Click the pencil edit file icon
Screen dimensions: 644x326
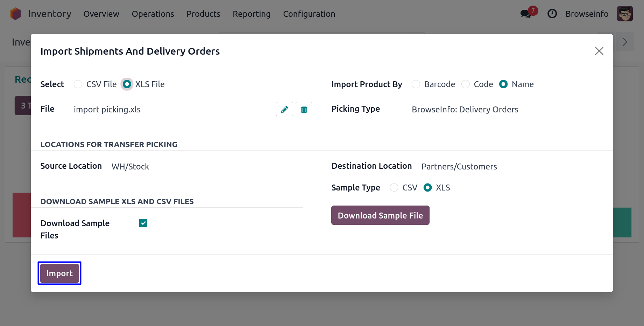pos(284,110)
